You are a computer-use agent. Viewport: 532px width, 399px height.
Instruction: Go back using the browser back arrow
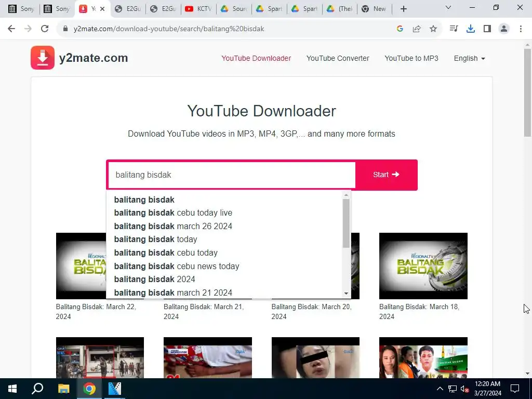[11, 29]
